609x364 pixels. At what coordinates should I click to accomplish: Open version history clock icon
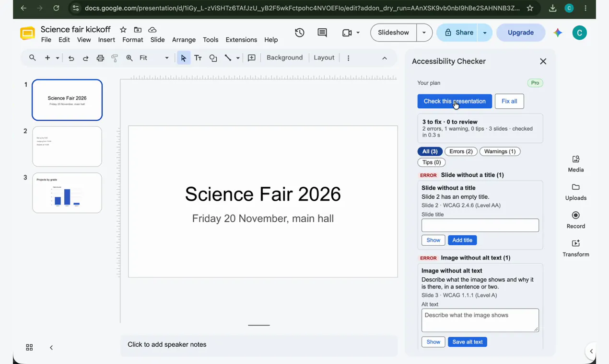(300, 33)
